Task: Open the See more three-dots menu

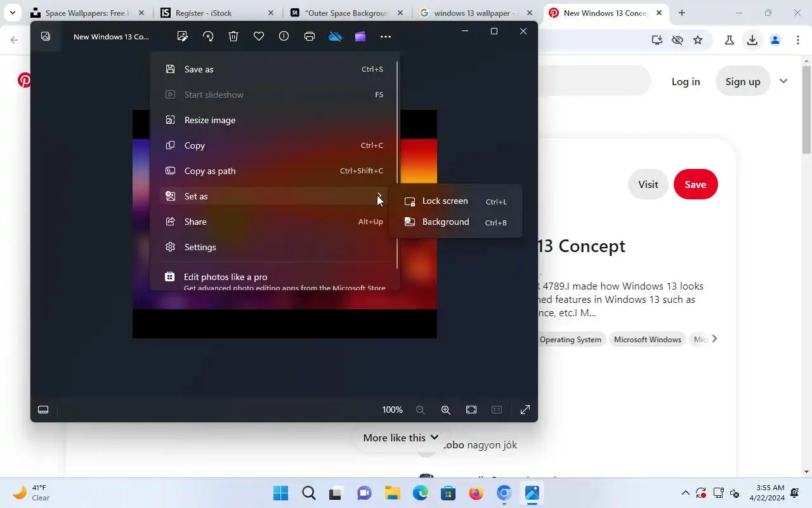Action: 386,37
